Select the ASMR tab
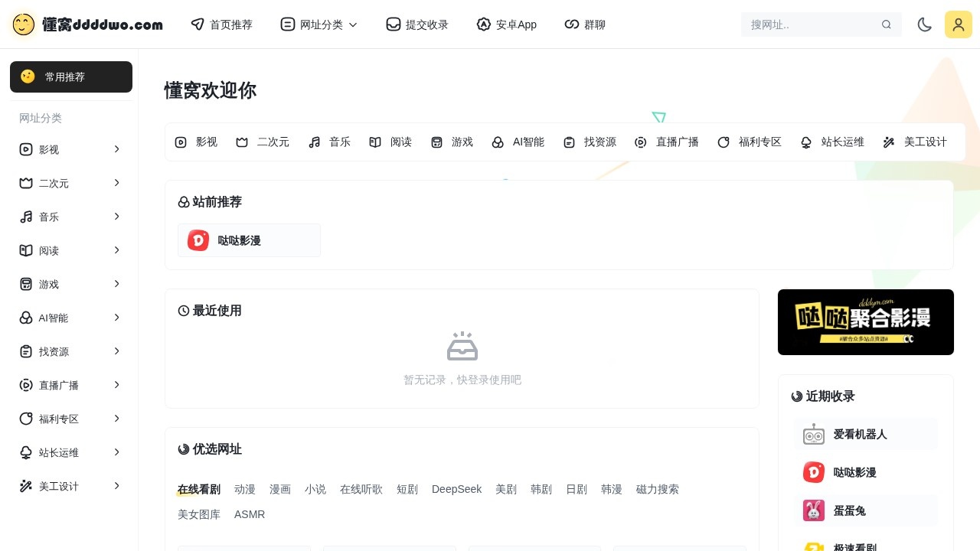This screenshot has width=980, height=551. coord(250,514)
